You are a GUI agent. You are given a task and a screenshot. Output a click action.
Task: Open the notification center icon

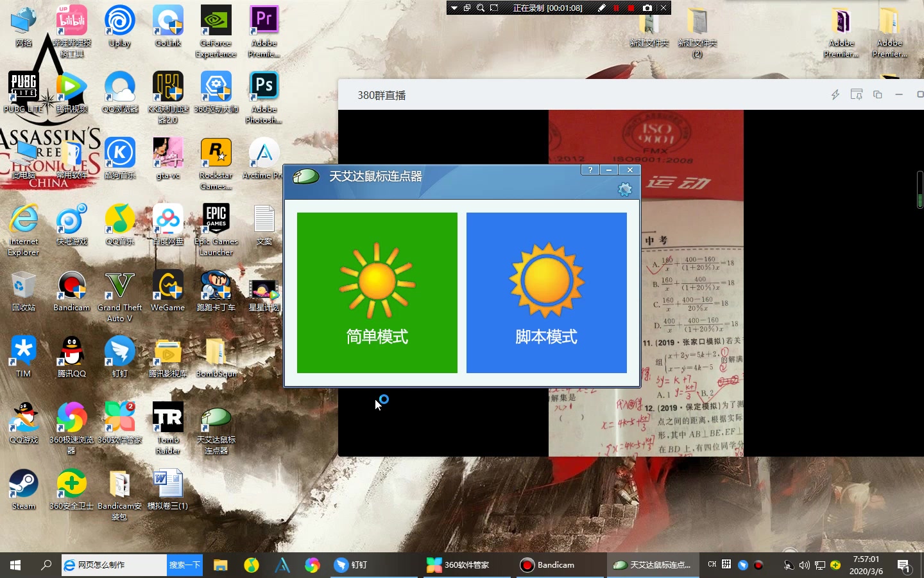coord(904,566)
